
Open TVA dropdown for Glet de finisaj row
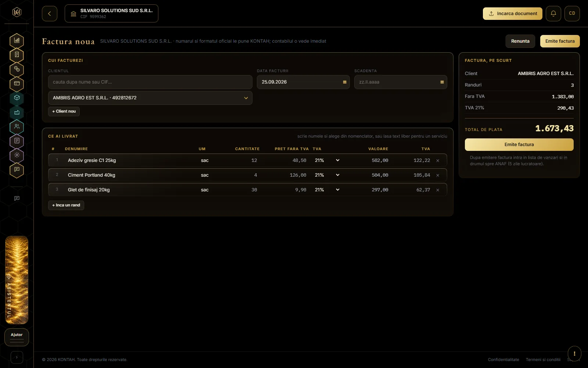(x=327, y=190)
